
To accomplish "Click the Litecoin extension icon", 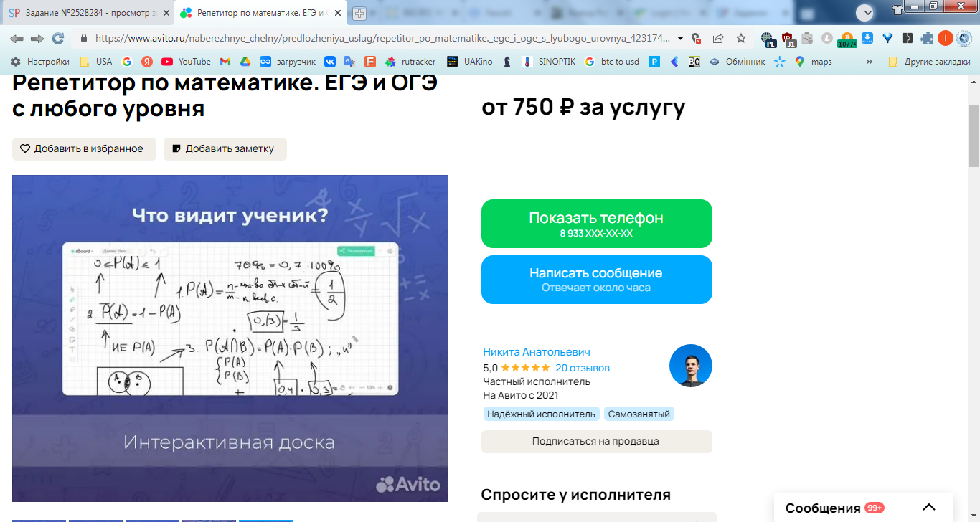I will pos(826,38).
